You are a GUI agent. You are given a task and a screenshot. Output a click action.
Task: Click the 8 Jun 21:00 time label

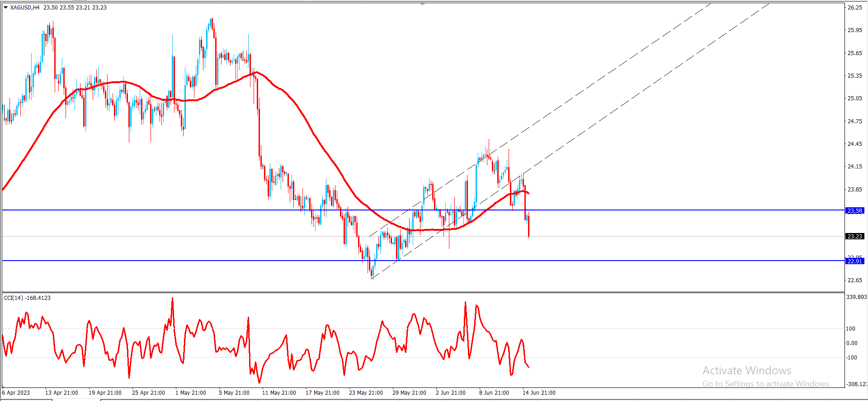click(x=494, y=392)
